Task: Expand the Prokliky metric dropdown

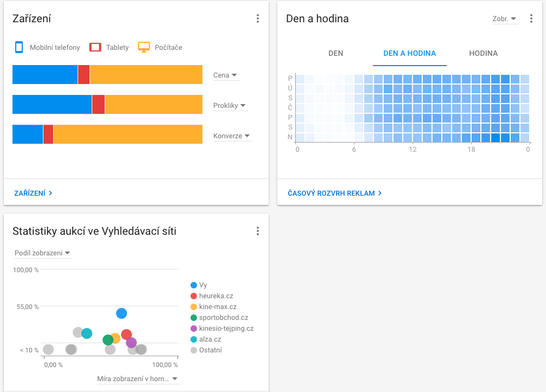Action: coord(230,106)
